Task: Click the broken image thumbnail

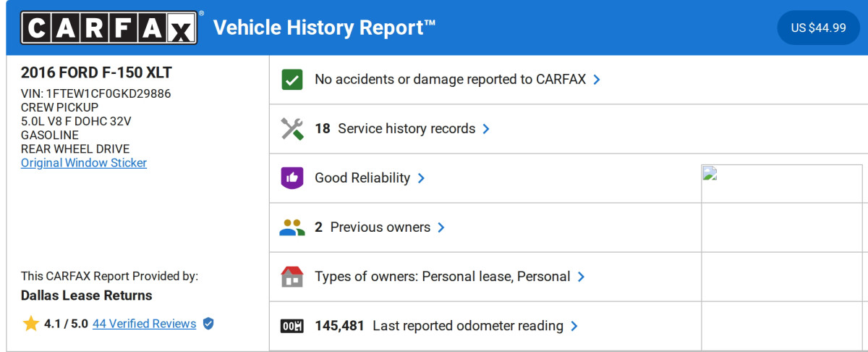Action: click(x=709, y=173)
